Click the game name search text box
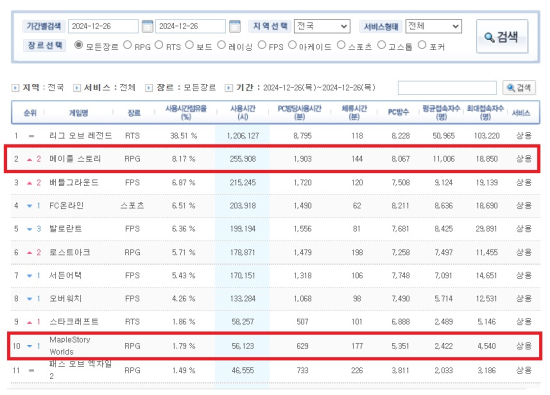The width and height of the screenshot is (550, 395). 447,88
